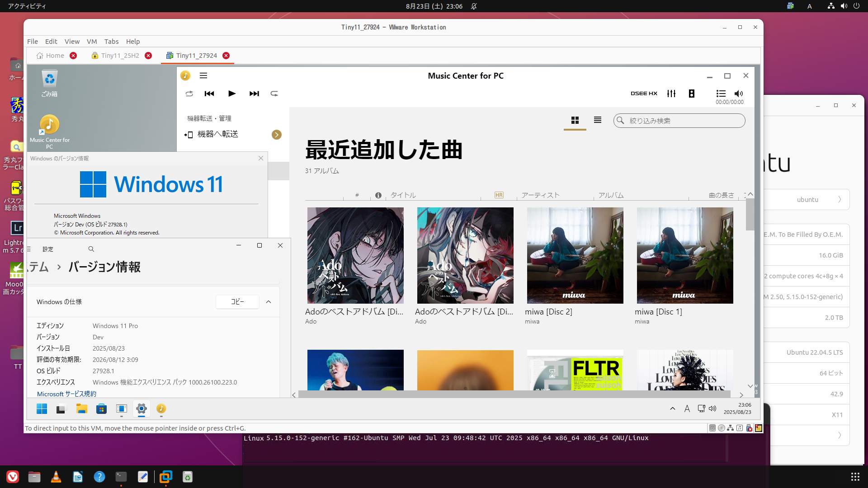This screenshot has width=868, height=488.
Task: Toggle repeat playback mode
Action: (x=274, y=94)
